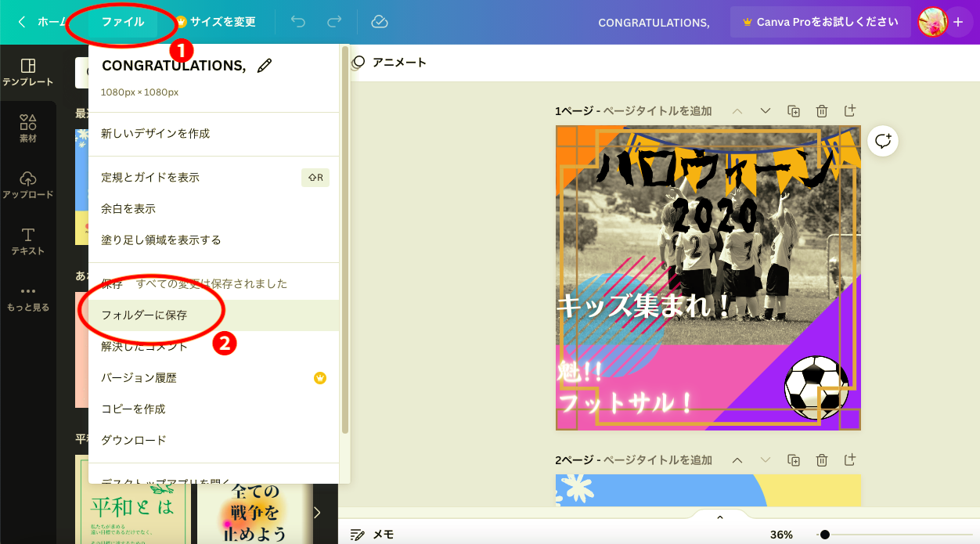Click the undo arrow icon
The width and height of the screenshot is (980, 544).
(298, 22)
